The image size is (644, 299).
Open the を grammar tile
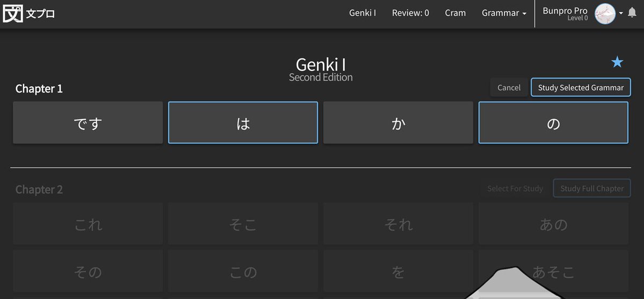pos(398,271)
